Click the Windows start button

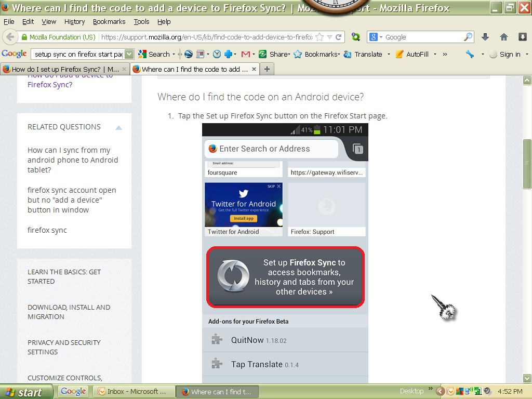pos(26,392)
